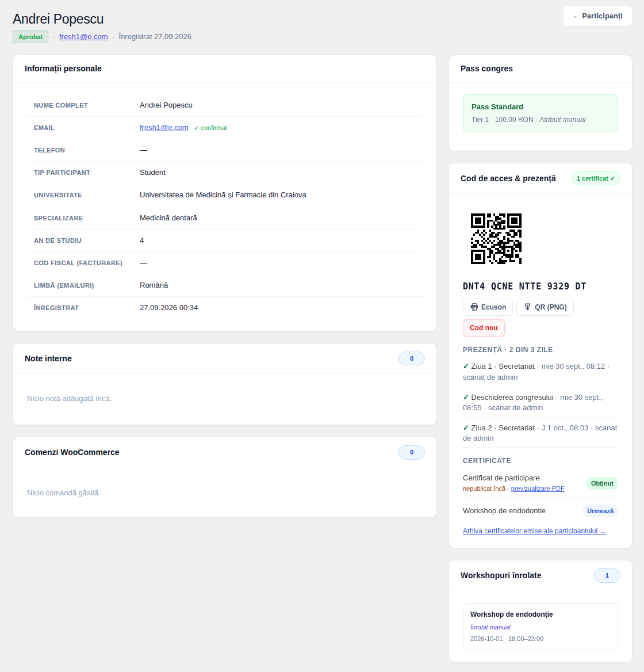Click Înregistrat 27.09.2026 in the header
The height and width of the screenshot is (672, 644).
[155, 37]
